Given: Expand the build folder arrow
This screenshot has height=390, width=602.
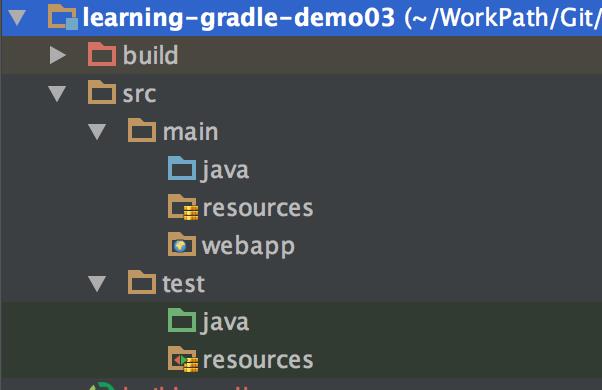Looking at the screenshot, I should (x=58, y=55).
